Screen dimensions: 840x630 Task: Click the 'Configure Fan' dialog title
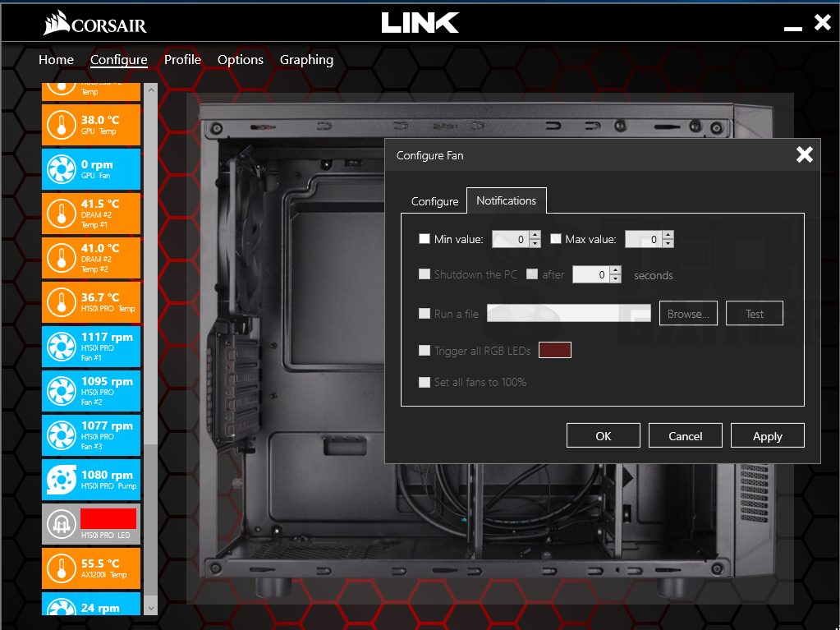(429, 155)
